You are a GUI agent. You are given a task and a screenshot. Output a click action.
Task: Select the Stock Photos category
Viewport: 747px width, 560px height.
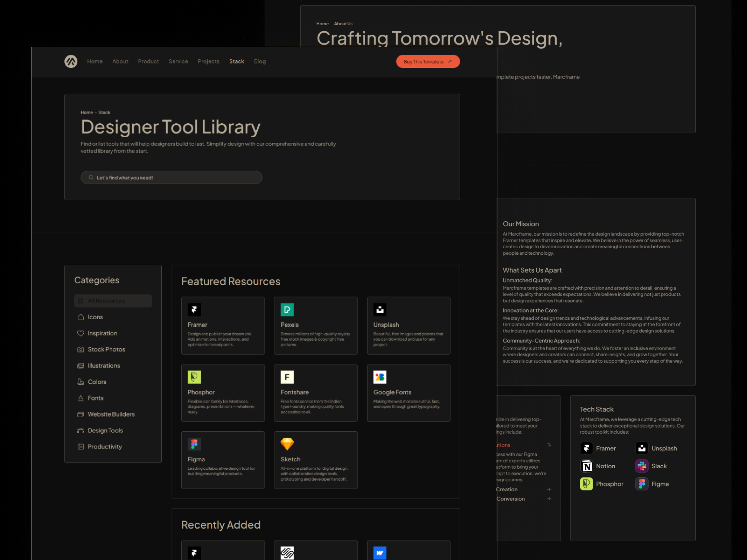click(x=106, y=349)
